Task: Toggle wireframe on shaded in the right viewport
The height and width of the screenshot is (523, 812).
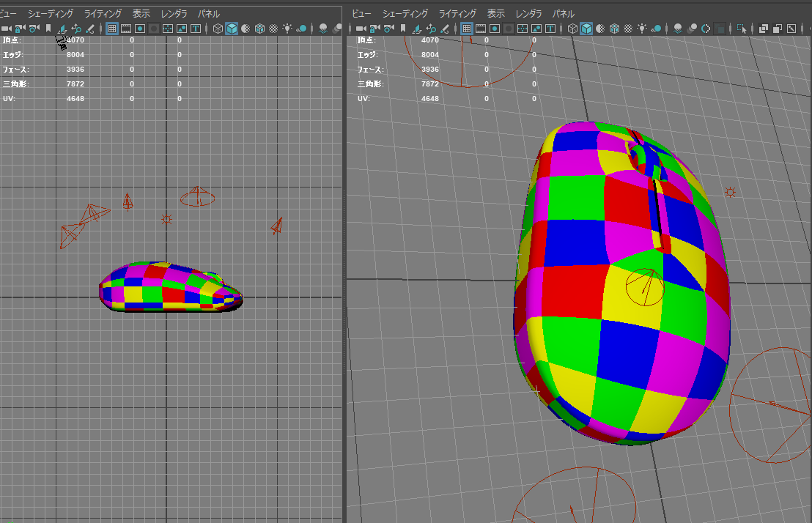Action: point(614,29)
